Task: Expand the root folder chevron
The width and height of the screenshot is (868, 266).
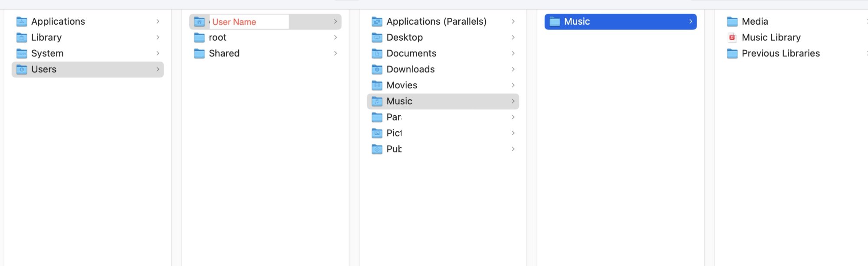Action: (335, 38)
